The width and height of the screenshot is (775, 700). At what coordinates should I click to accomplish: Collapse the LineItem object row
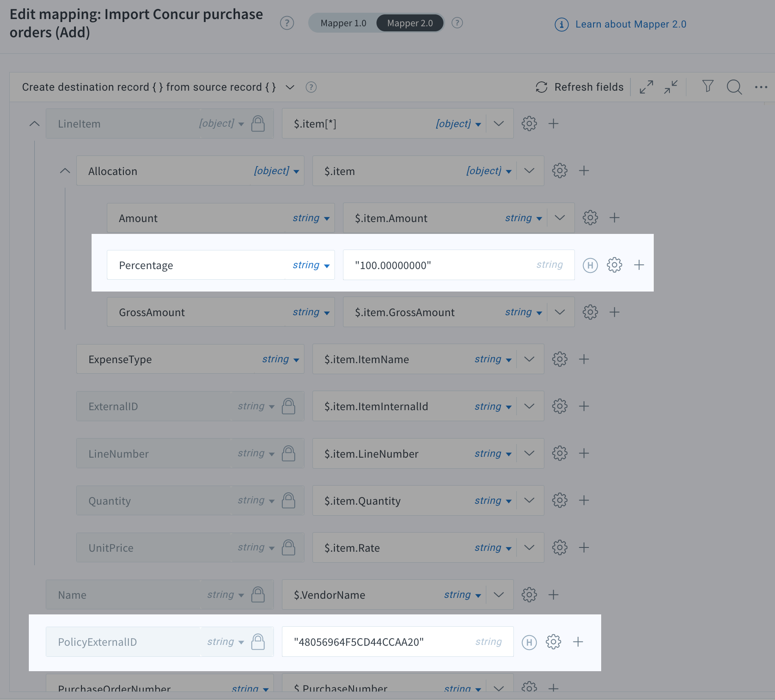coord(34,124)
